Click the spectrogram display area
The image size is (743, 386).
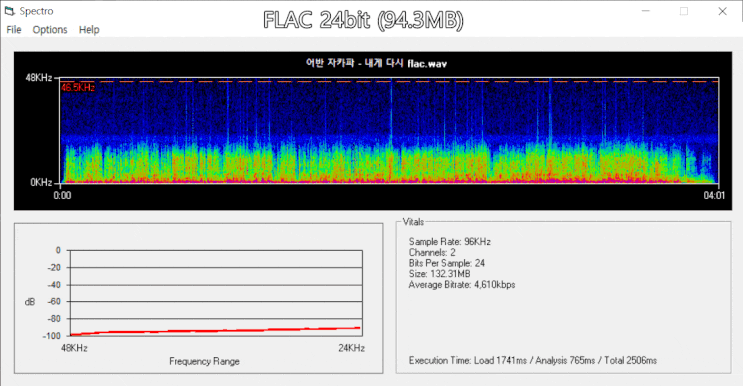coord(390,130)
